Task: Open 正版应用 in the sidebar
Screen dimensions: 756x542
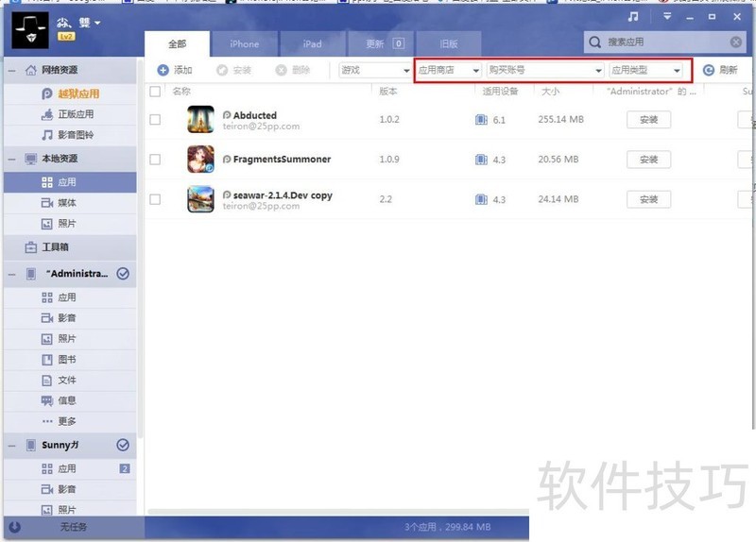Action: [x=76, y=114]
